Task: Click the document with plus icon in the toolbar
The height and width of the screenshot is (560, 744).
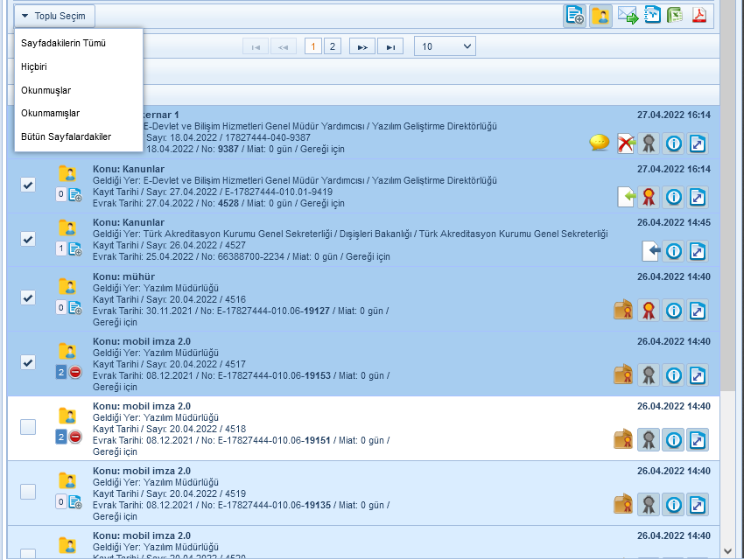Action: pyautogui.click(x=574, y=16)
